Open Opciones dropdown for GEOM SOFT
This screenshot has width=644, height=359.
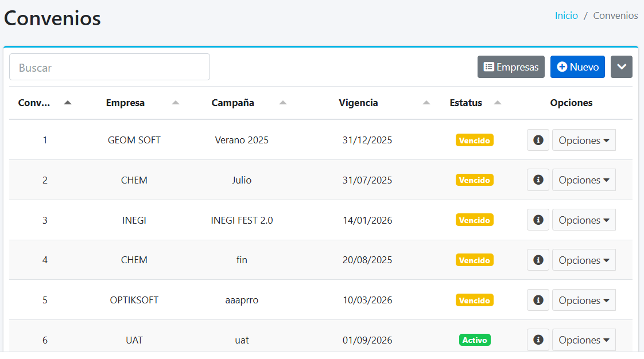click(584, 140)
